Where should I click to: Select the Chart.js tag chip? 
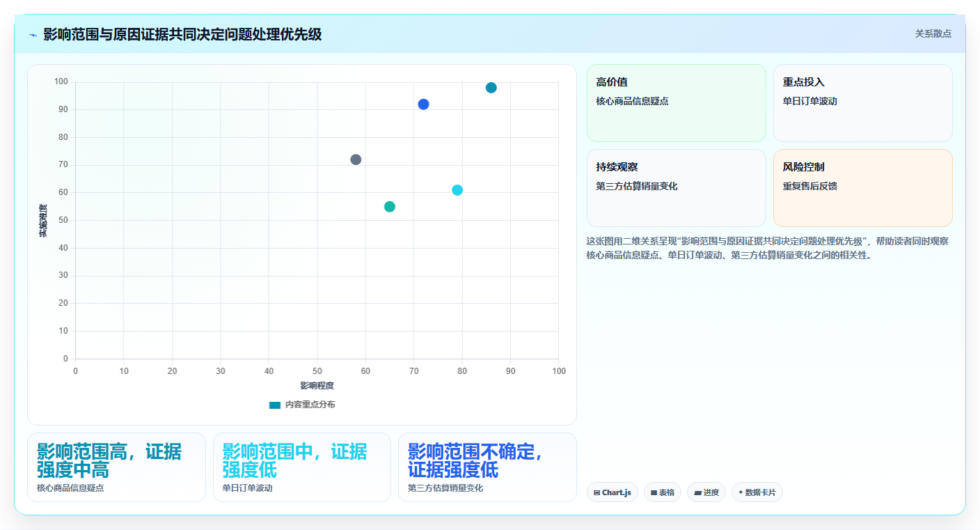click(612, 492)
